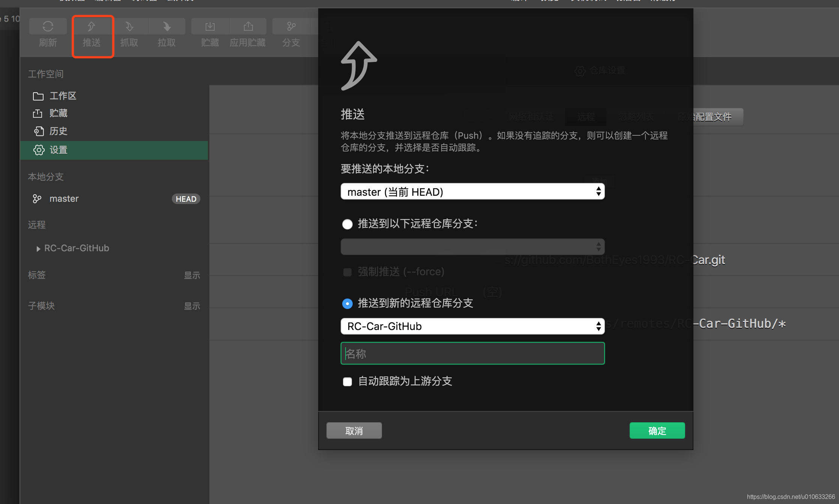Screen dimensions: 839x504
Task: Click the 取消 cancel button
Action: tap(354, 430)
